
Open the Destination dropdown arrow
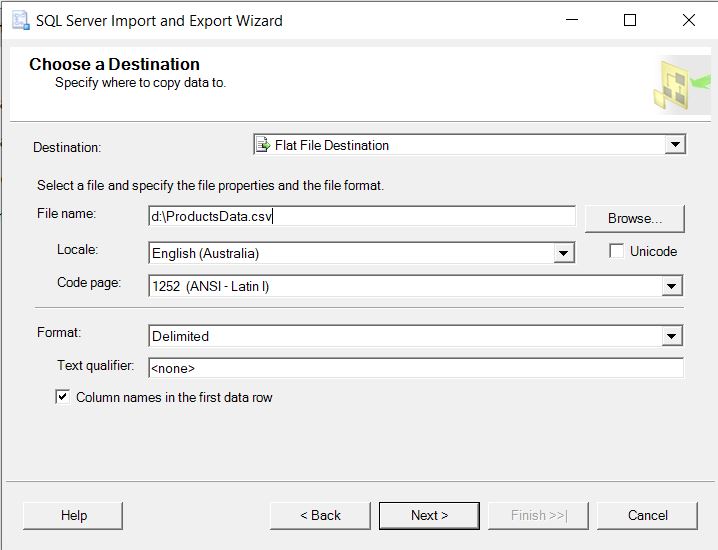[x=675, y=145]
